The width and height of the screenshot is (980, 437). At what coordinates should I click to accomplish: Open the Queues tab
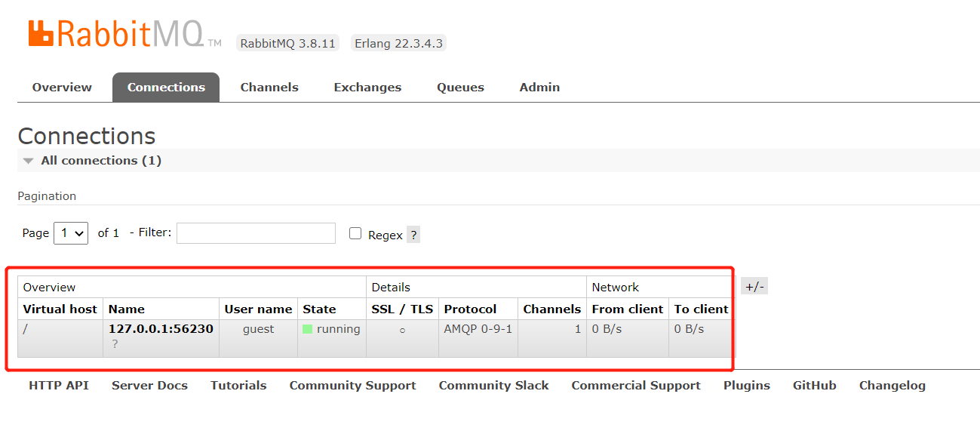[460, 88]
